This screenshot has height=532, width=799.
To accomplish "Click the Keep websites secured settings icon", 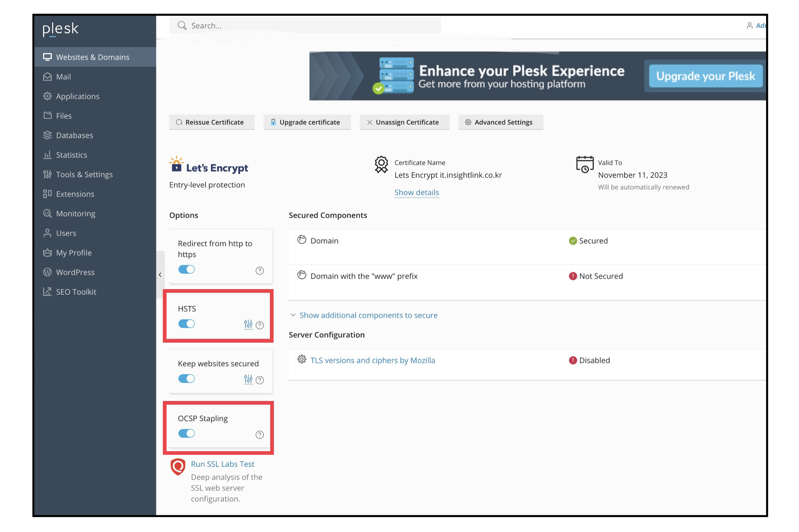I will 248,379.
